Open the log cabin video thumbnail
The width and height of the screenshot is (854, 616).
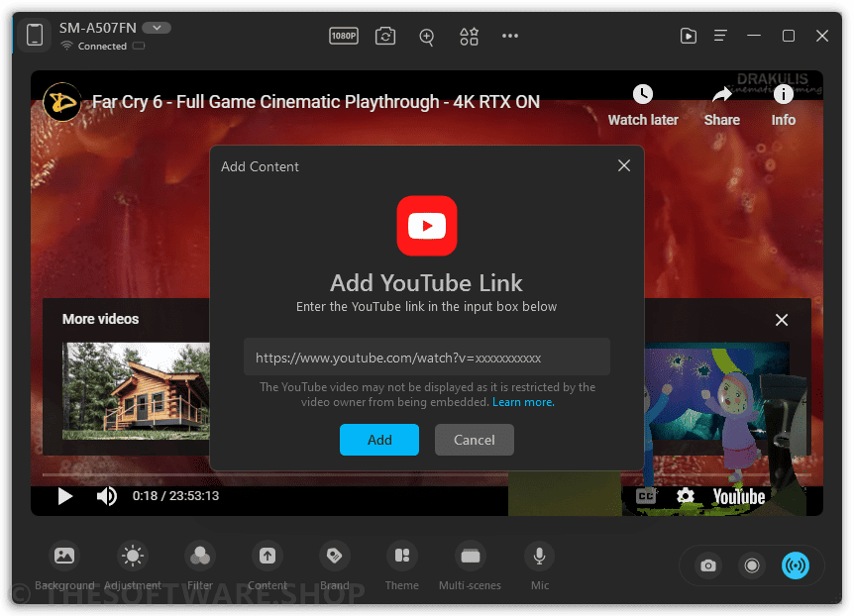point(136,391)
